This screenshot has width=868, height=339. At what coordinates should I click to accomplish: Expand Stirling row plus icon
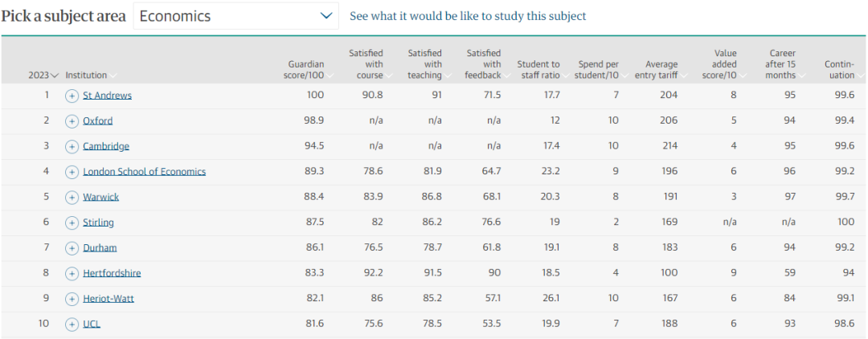coord(72,223)
